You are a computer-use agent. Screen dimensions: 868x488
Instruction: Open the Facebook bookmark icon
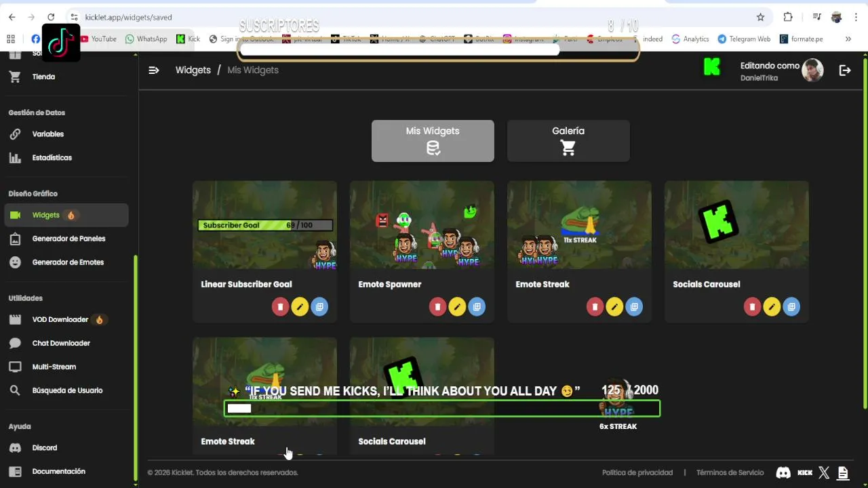click(x=35, y=39)
